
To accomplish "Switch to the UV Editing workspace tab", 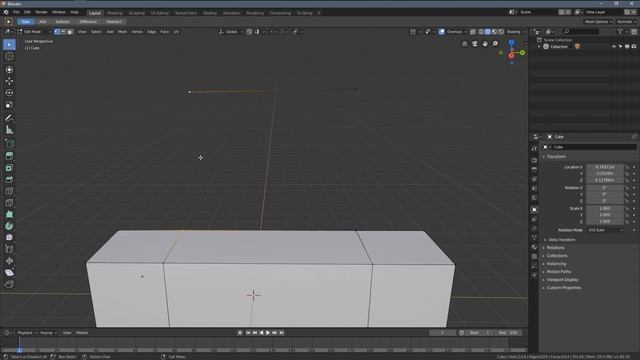I will (x=160, y=13).
